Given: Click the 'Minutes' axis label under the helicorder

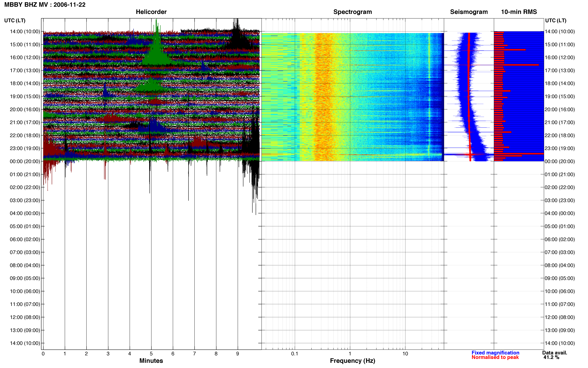Looking at the screenshot, I should click(151, 361).
